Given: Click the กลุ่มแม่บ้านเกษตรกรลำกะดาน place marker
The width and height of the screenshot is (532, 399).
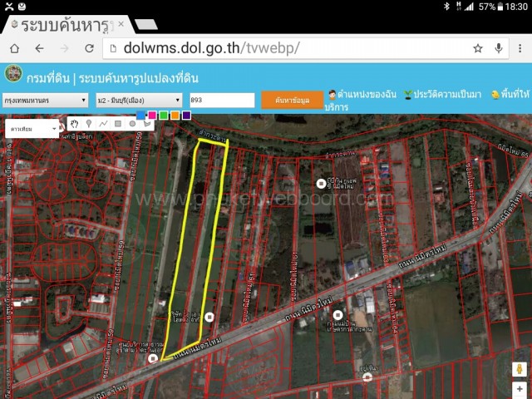Looking at the screenshot, I should click(337, 315).
